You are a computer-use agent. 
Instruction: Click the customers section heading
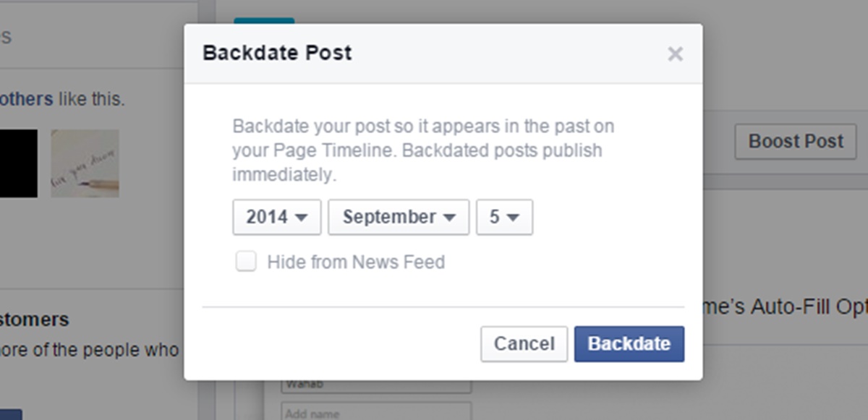[x=34, y=320]
